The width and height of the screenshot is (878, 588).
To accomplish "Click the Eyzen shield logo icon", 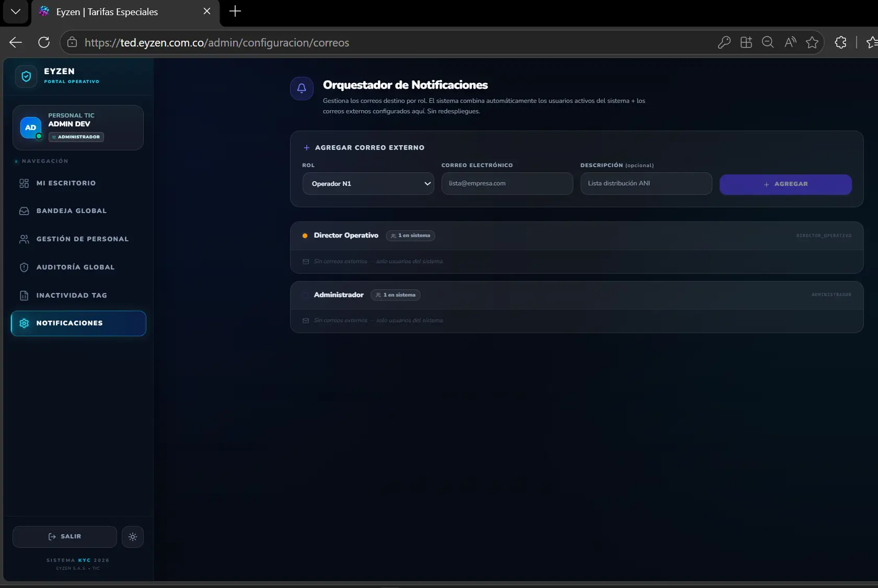I will pos(26,76).
